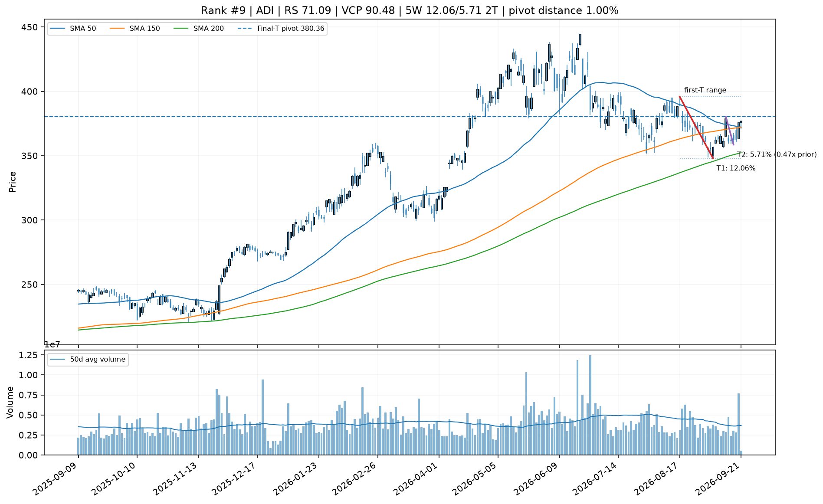Click the "Volume" axis label
The height and width of the screenshot is (504, 823).
(10, 403)
